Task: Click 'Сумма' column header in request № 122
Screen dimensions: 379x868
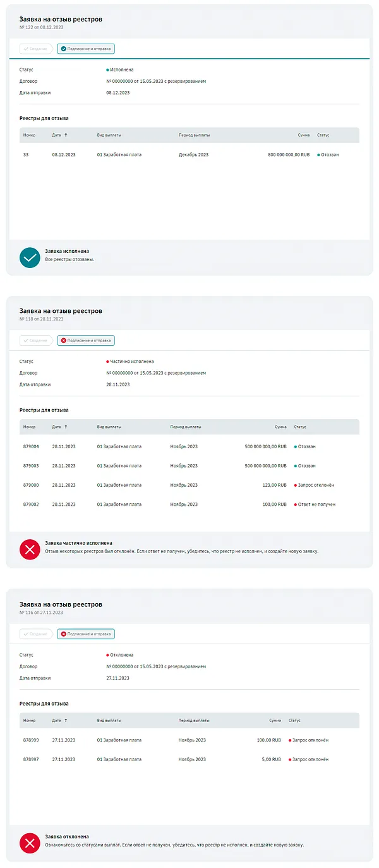Action: pos(304,135)
